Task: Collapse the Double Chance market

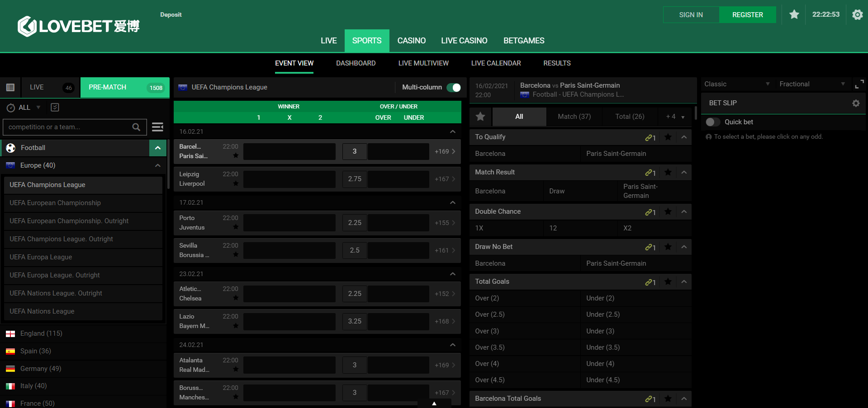Action: tap(684, 211)
